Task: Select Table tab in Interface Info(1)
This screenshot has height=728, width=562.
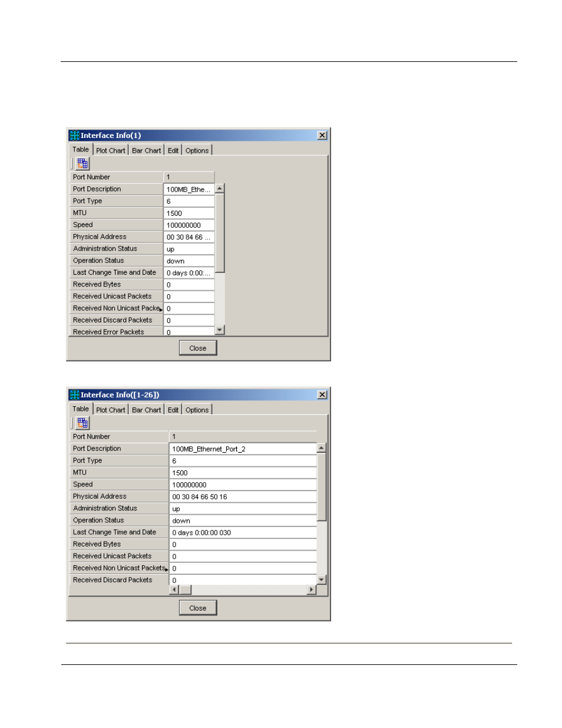Action: tap(81, 149)
